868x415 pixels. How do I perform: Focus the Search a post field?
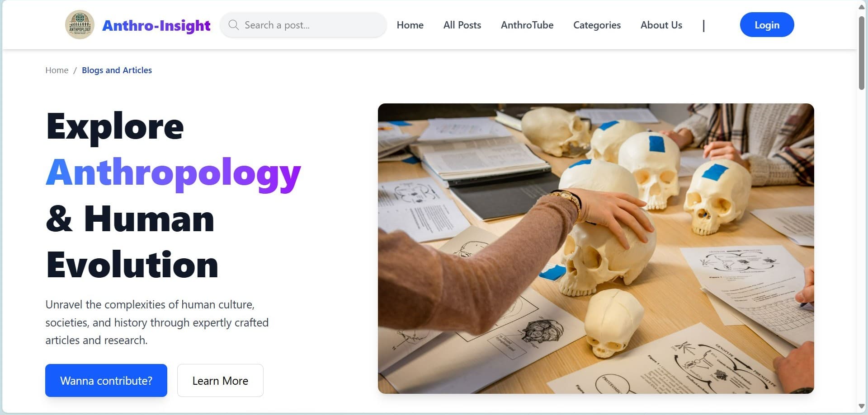[303, 25]
